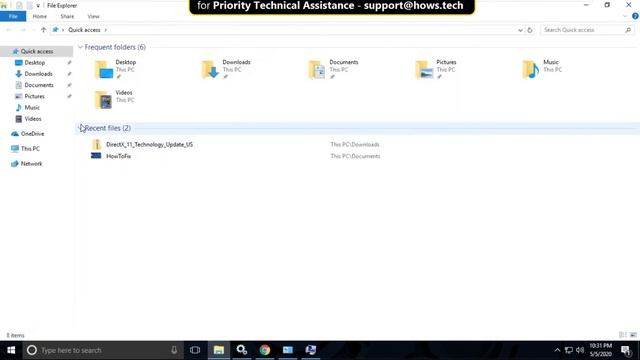Click the Up directory arrow
This screenshot has width=640, height=360.
point(43,30)
